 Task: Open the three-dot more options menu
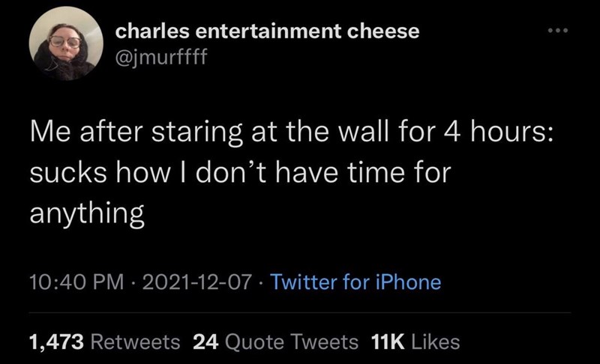click(x=558, y=32)
